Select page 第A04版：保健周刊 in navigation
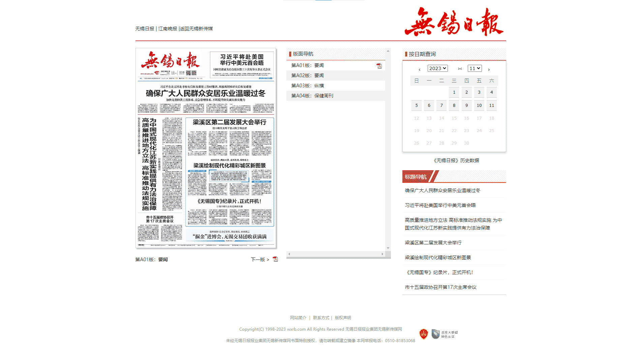The width and height of the screenshot is (641, 364). [x=312, y=96]
